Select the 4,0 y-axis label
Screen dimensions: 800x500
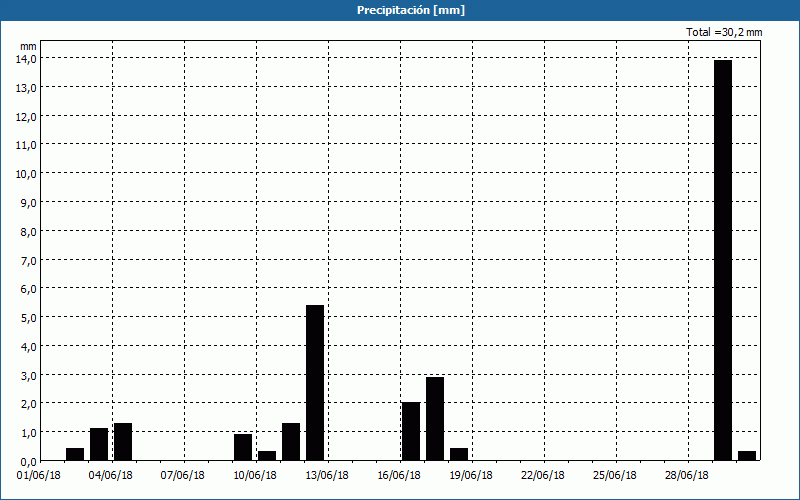[x=29, y=346]
